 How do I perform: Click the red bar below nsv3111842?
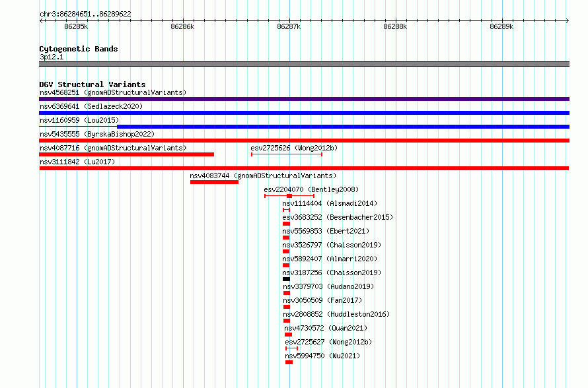tap(304, 168)
